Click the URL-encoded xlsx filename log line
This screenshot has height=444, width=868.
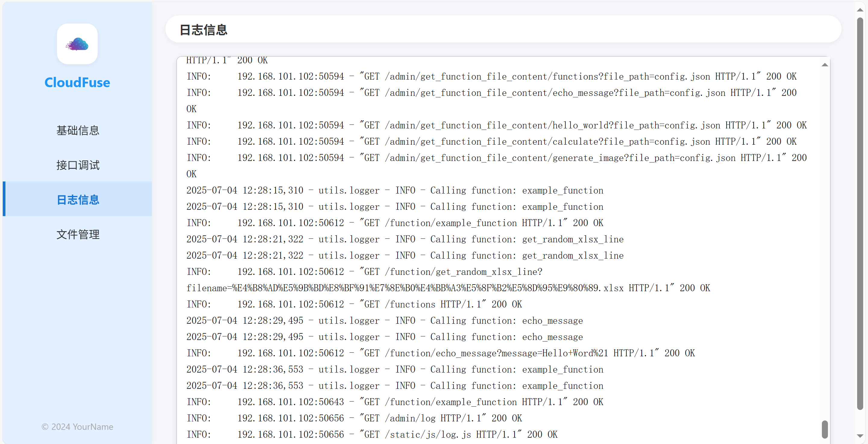448,288
